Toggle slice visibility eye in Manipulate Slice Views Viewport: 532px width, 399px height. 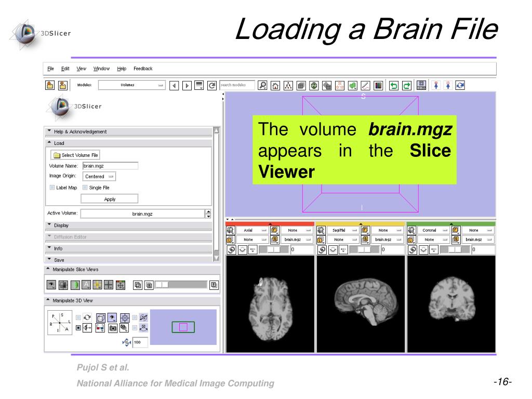point(51,285)
